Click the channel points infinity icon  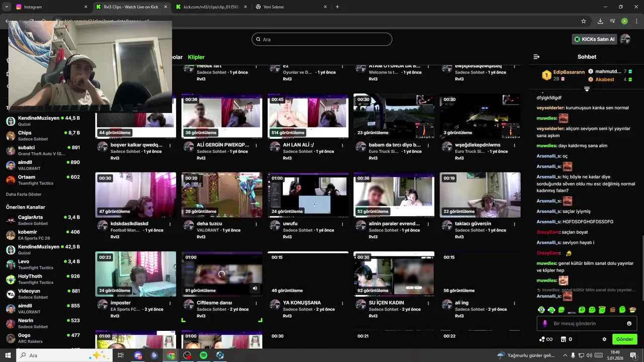[x=545, y=339]
